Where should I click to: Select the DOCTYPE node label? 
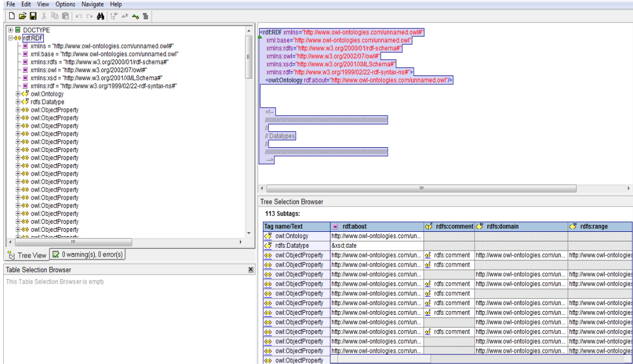tap(36, 30)
